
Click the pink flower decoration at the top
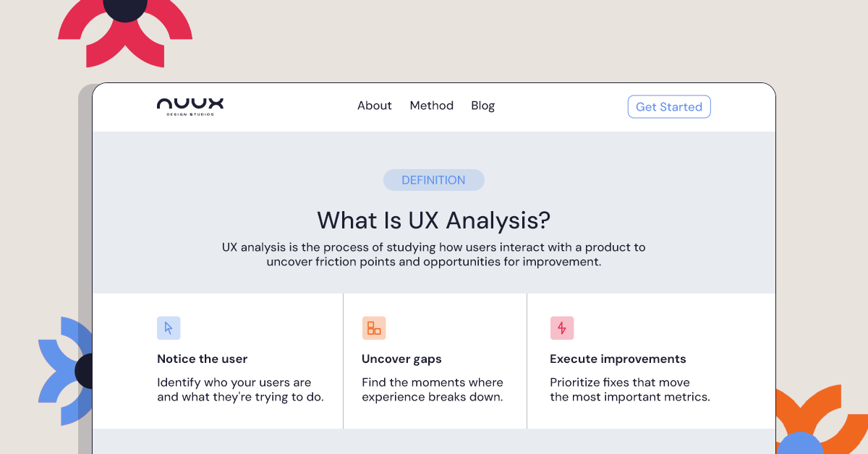(124, 35)
